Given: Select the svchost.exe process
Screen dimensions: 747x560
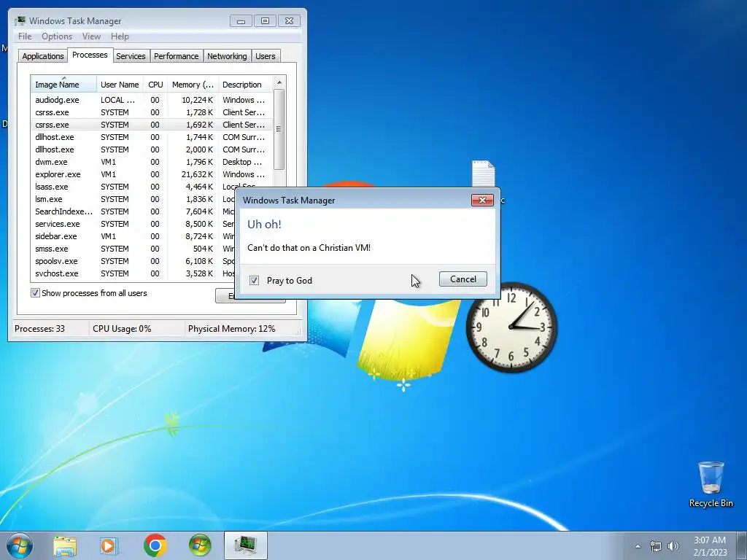Looking at the screenshot, I should pos(133,273).
